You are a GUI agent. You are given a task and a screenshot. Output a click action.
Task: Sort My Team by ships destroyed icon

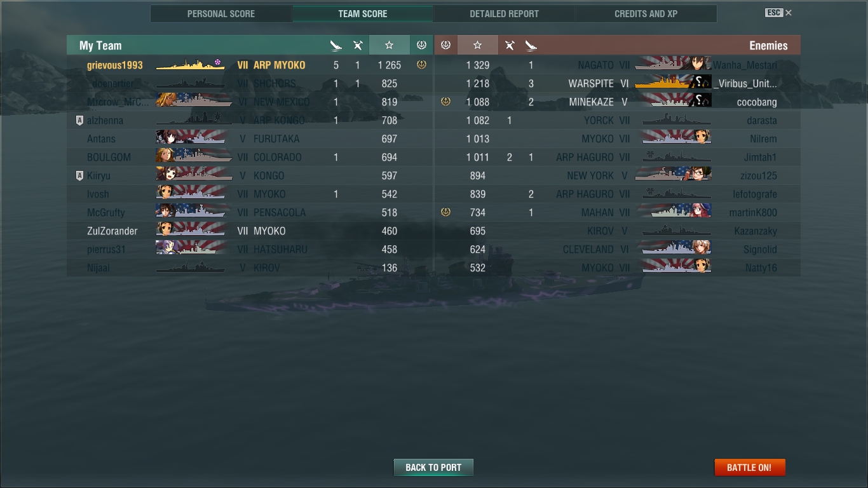point(336,45)
